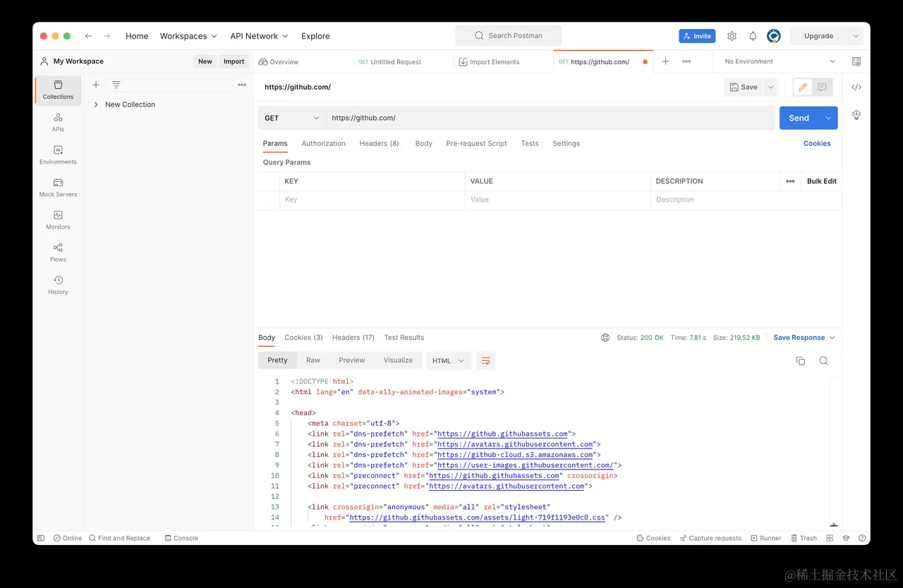903x588 pixels.
Task: Open the APIs sidebar section
Action: [x=58, y=123]
